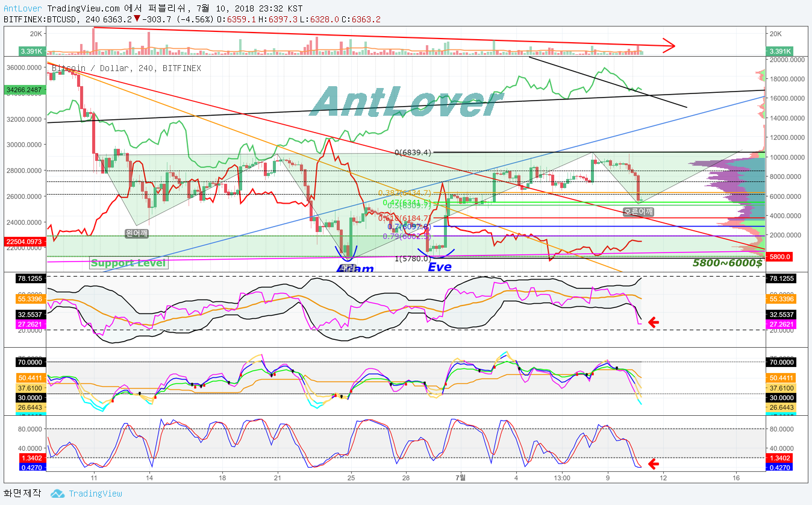
Task: Click the green Support Level label box
Action: pyautogui.click(x=129, y=263)
